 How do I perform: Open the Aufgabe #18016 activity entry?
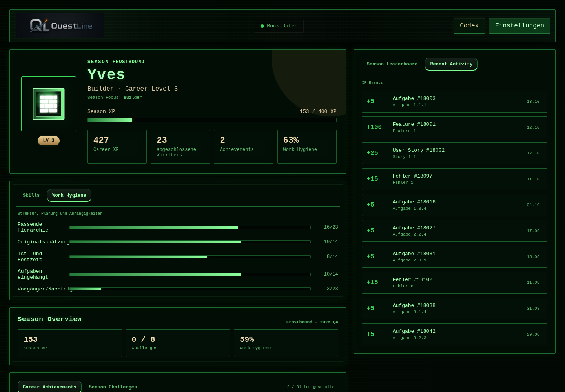(x=454, y=205)
